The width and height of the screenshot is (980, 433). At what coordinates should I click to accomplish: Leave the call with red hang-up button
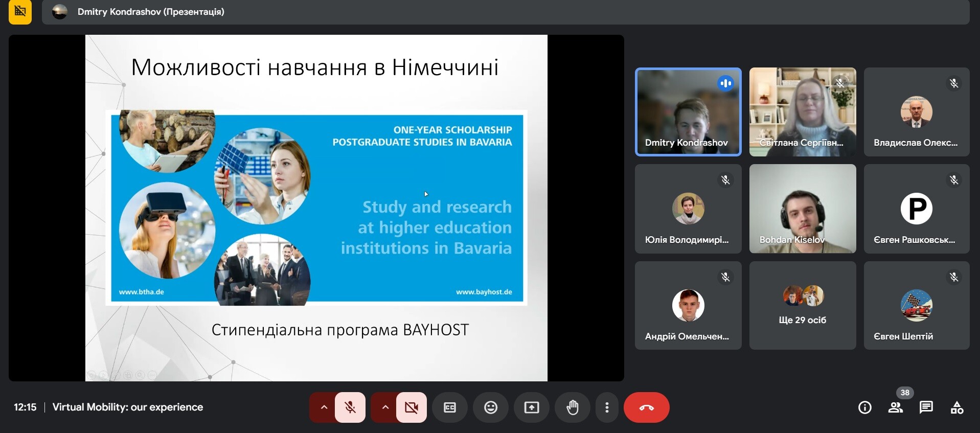click(647, 407)
